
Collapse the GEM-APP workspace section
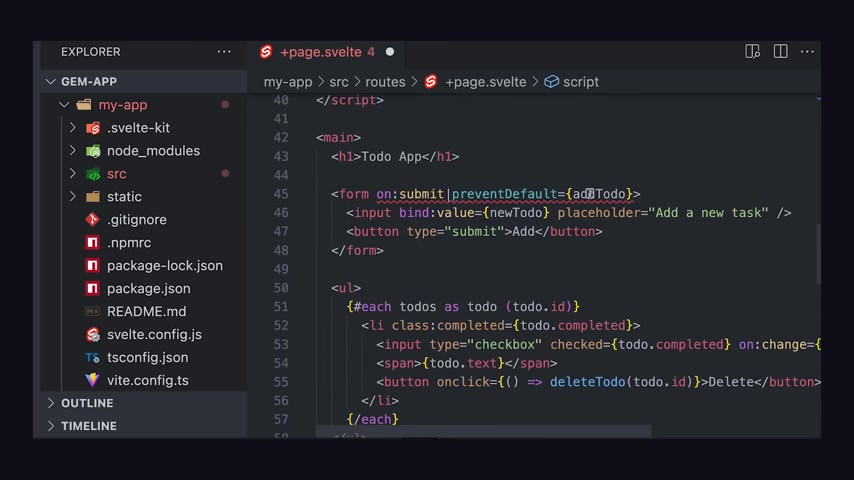51,82
